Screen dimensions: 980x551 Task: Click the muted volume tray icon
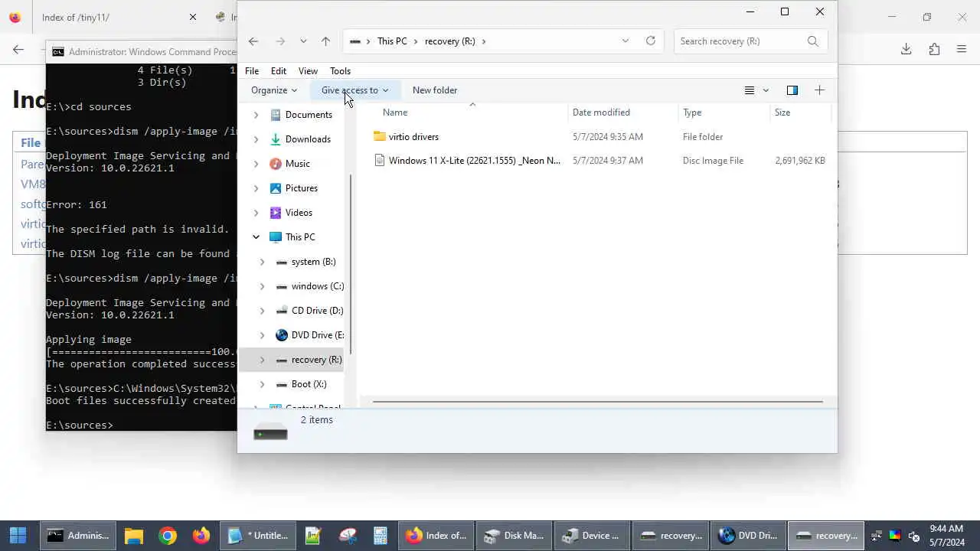(x=913, y=536)
